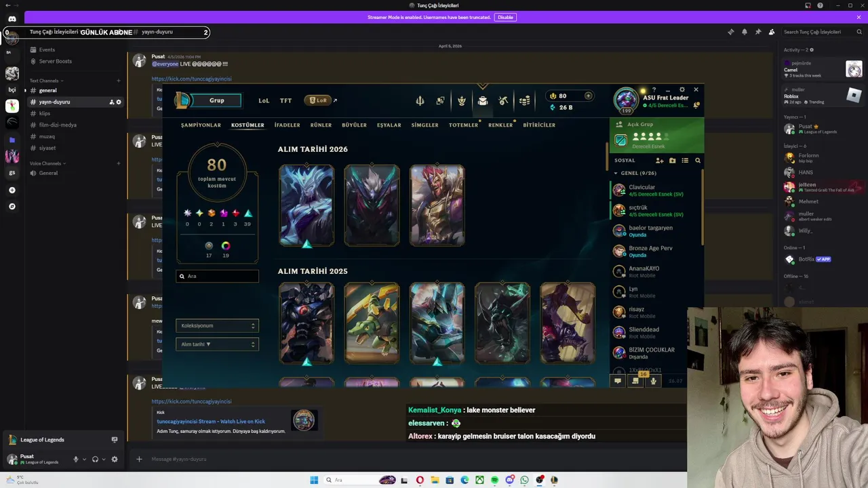Open Opera browser from taskbar
Viewport: 868px width, 488px height.
pos(420,480)
